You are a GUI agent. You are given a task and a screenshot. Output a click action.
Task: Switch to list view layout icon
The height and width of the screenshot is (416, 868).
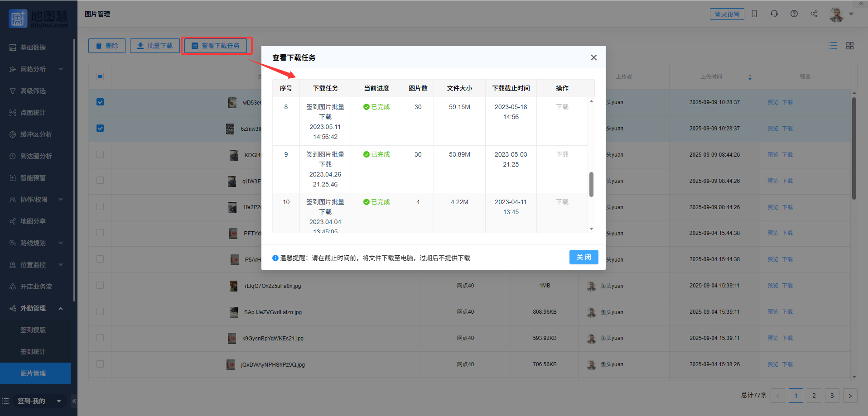click(x=833, y=46)
